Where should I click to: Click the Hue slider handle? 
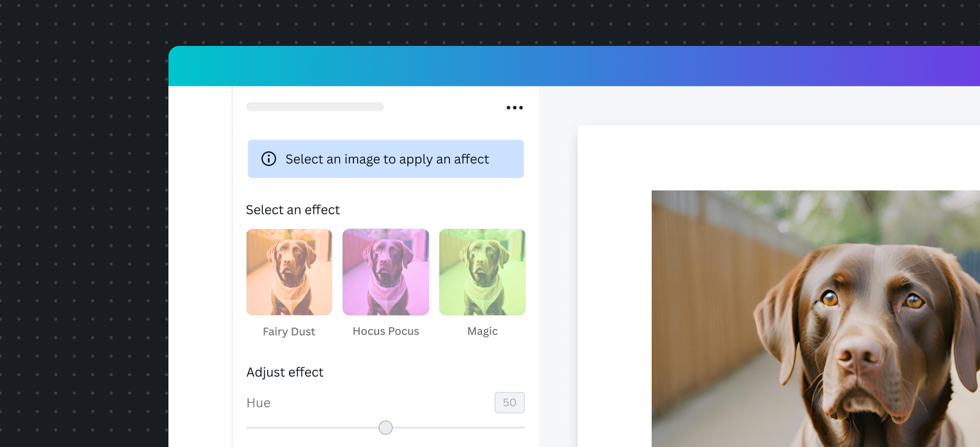pyautogui.click(x=385, y=427)
